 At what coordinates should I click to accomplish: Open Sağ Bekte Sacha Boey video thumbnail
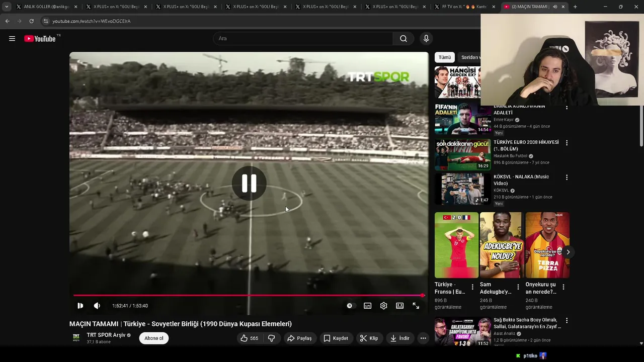[463, 331]
